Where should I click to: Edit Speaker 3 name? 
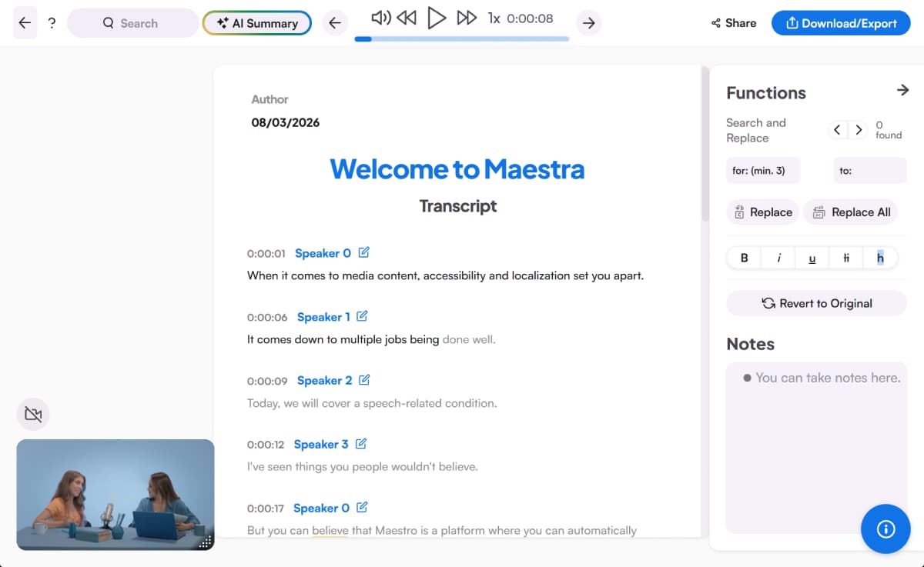(x=361, y=444)
